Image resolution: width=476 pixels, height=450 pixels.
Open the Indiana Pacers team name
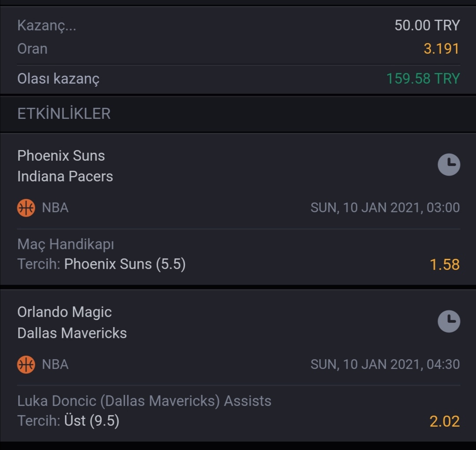[x=65, y=177]
